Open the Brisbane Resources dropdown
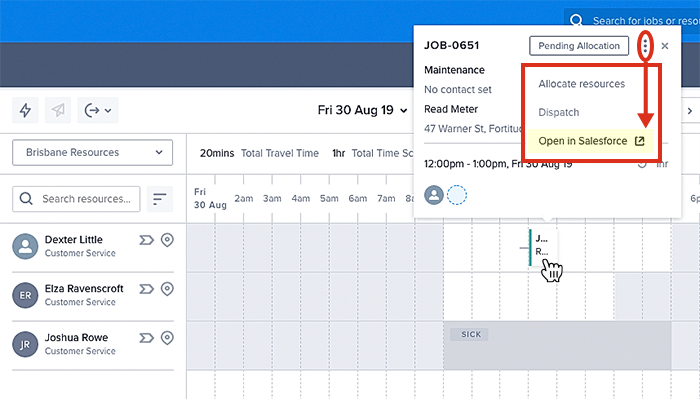 (92, 153)
